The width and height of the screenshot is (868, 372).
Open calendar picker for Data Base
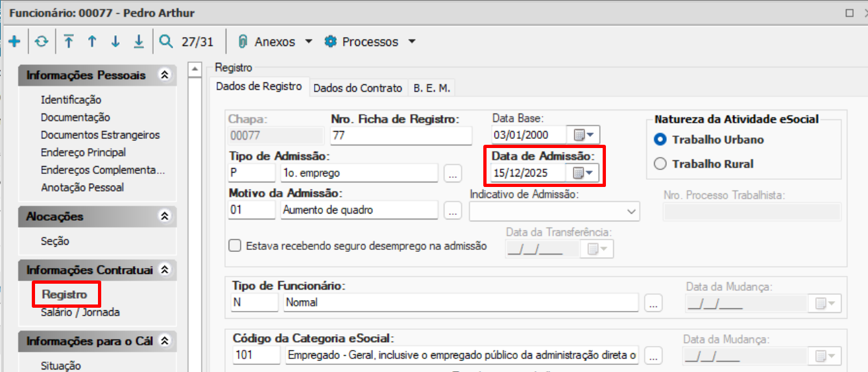(x=583, y=135)
